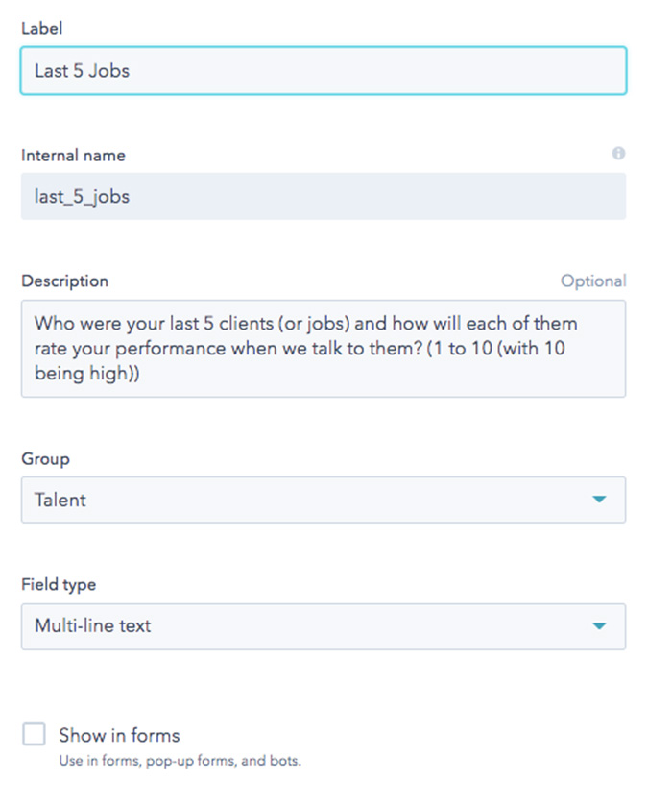The image size is (672, 806).
Task: Enable the Show in forms checkbox
Action: 34,734
